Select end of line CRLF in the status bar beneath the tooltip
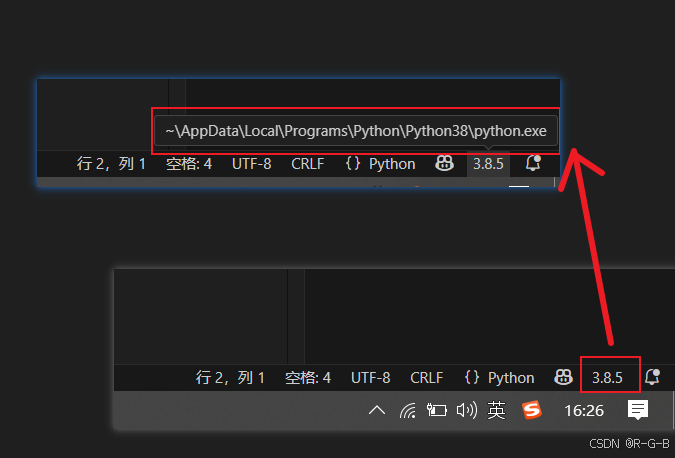Image resolution: width=675 pixels, height=458 pixels. (x=307, y=164)
